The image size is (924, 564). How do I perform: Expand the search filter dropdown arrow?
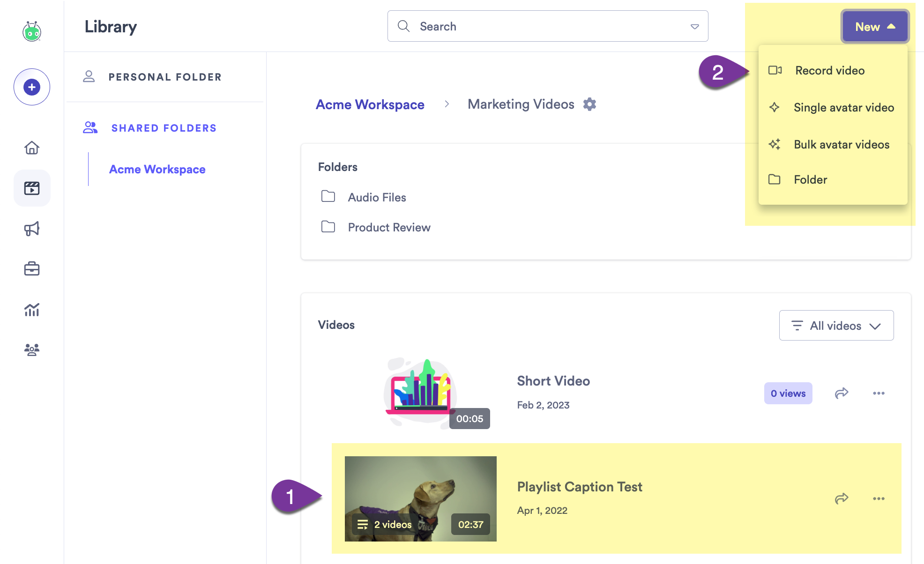click(x=695, y=27)
